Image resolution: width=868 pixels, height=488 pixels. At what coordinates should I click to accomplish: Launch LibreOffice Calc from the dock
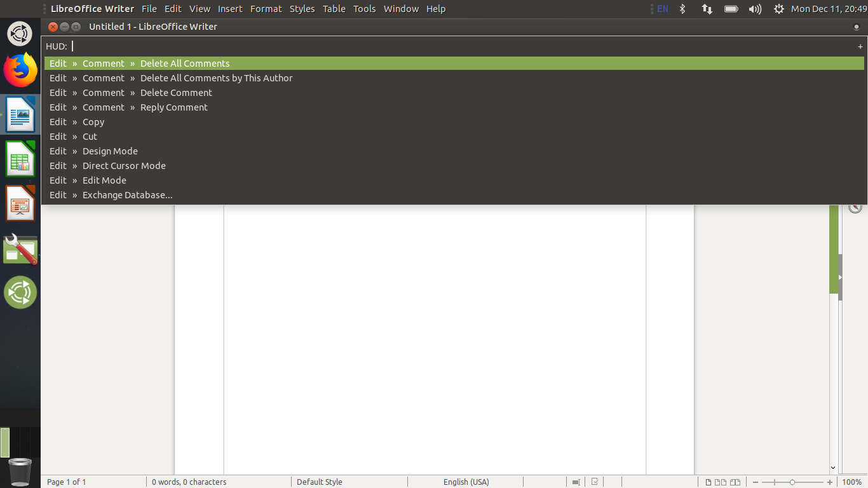coord(20,159)
